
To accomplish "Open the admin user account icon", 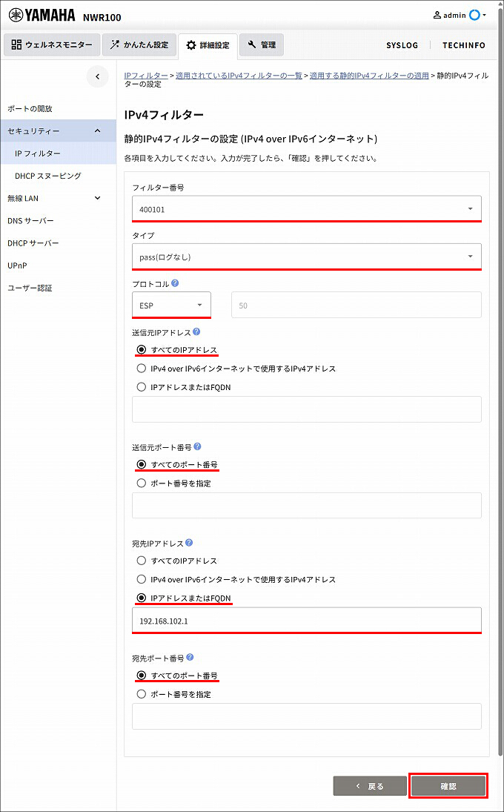I will (437, 15).
